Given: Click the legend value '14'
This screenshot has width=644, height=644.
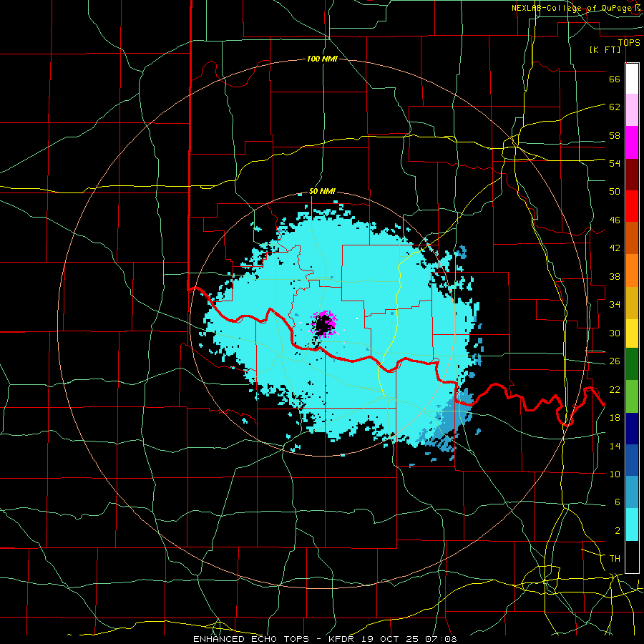Looking at the screenshot, I should (x=615, y=446).
